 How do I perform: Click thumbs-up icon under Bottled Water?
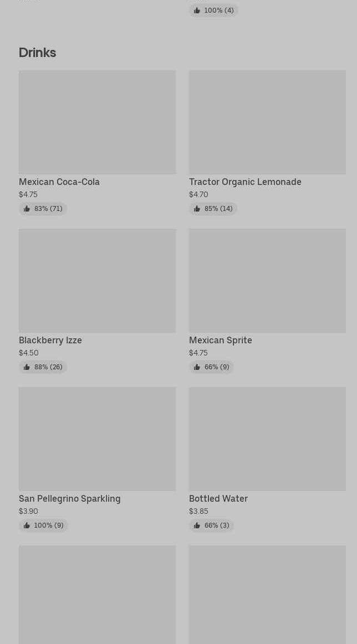coord(197,525)
